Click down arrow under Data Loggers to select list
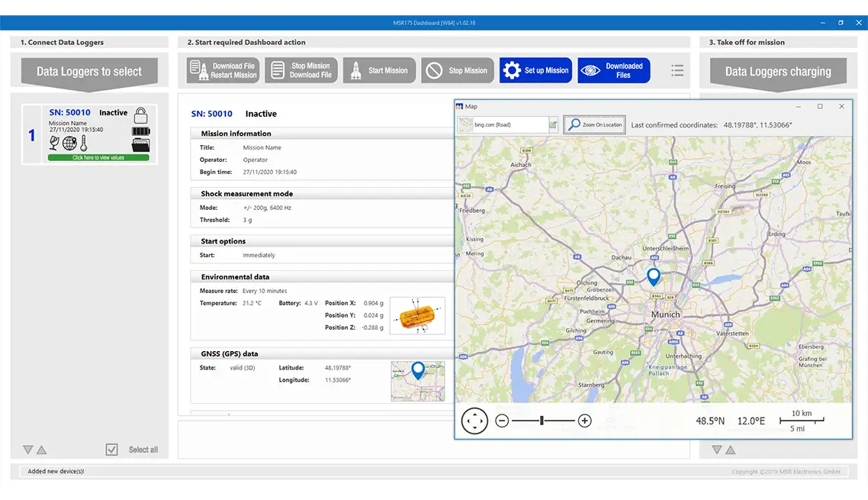Viewport: 868px width, 500px height. coord(27,450)
